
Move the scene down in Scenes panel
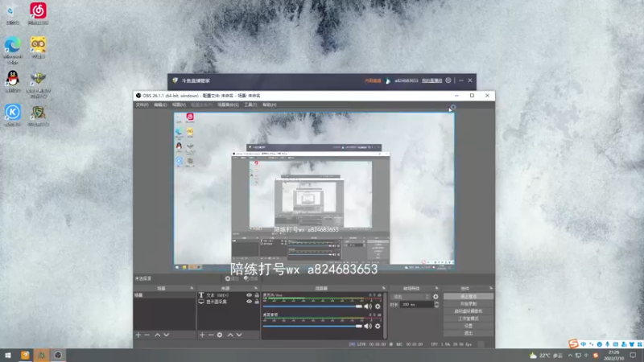pos(167,335)
